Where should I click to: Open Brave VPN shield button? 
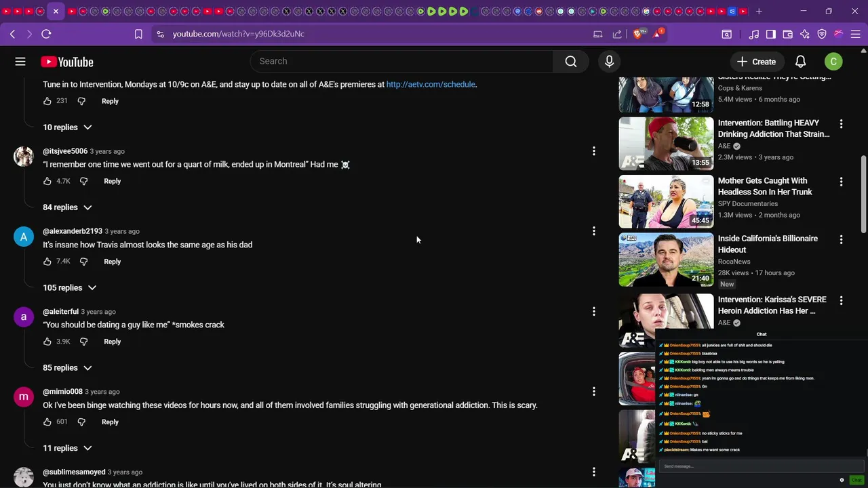(822, 34)
